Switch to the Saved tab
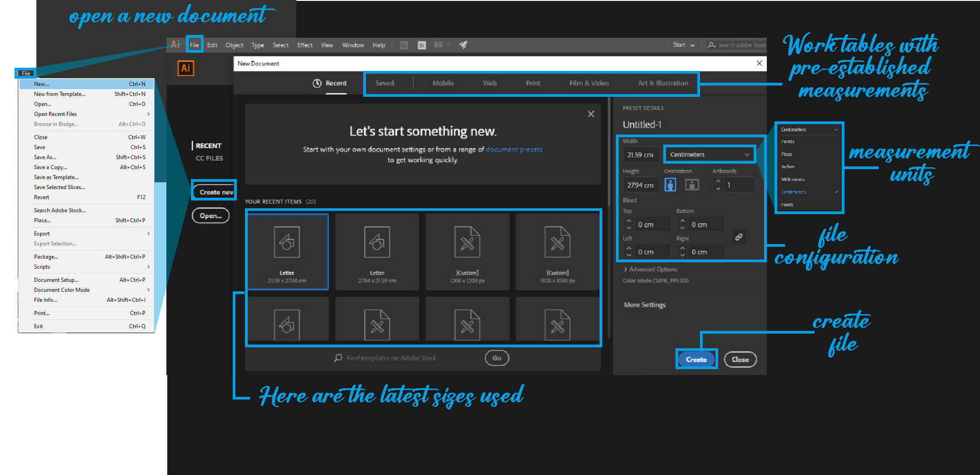This screenshot has width=980, height=475. pyautogui.click(x=385, y=83)
